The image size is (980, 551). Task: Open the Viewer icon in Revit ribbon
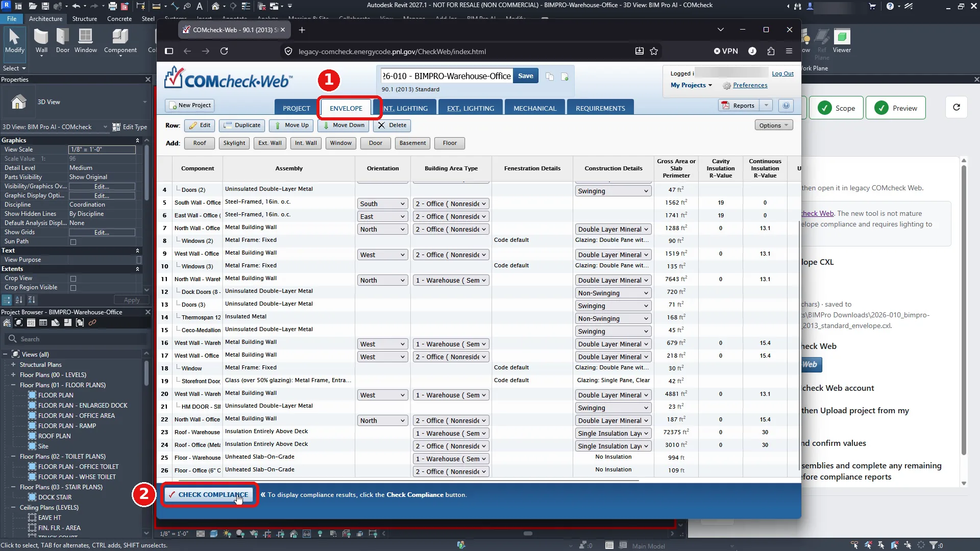point(842,41)
